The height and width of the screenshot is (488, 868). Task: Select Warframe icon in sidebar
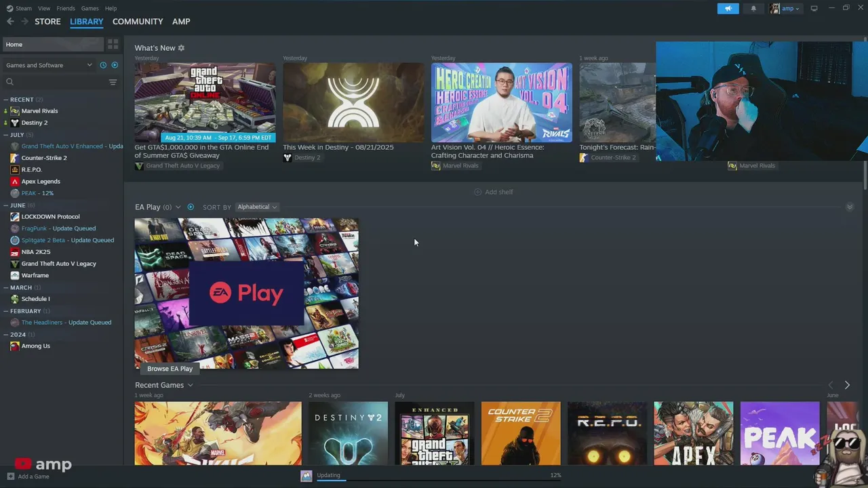pos(15,276)
